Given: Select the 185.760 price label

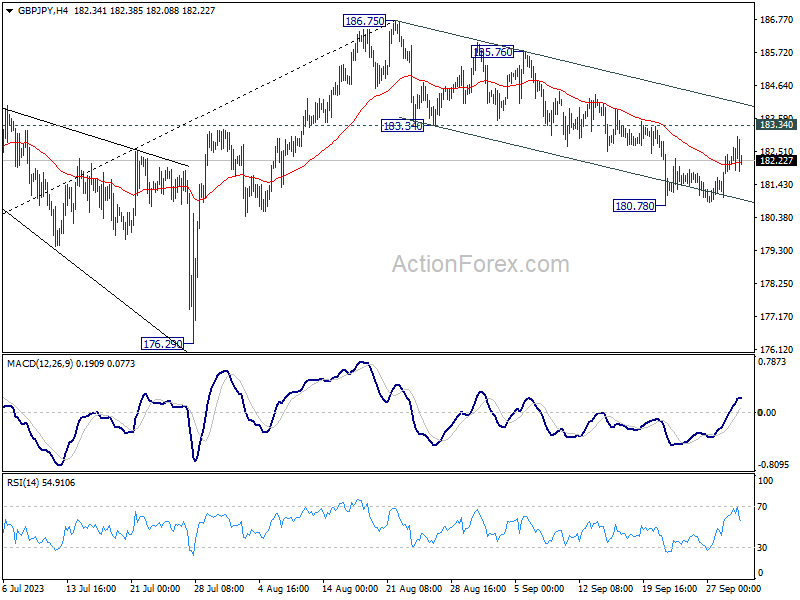Looking at the screenshot, I should point(492,52).
